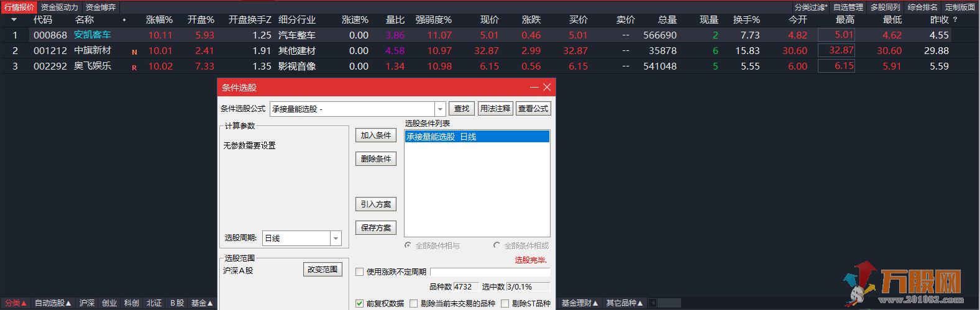Click the left scroll arrow in bottom bar
The width and height of the screenshot is (980, 310).
click(x=653, y=303)
